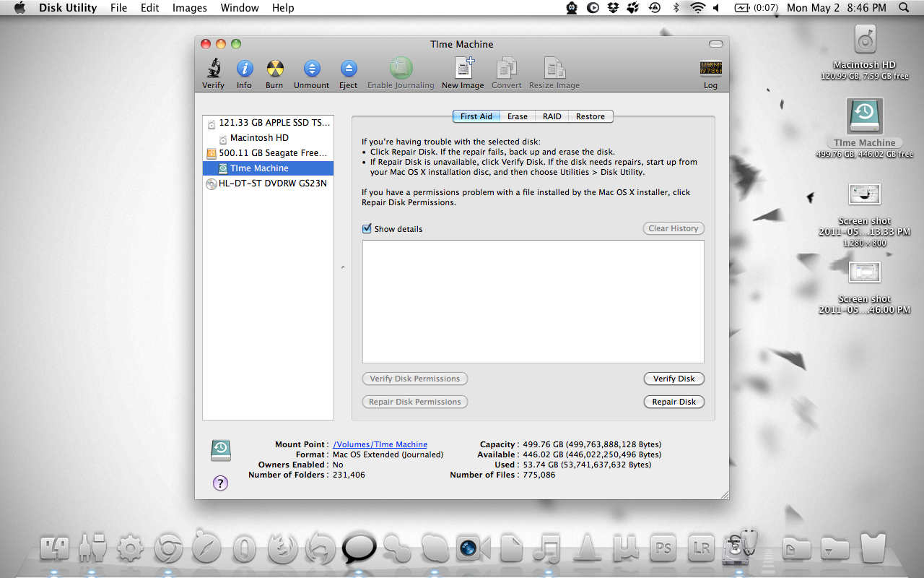Click the window resize grip corner
The image size is (924, 578).
click(723, 493)
